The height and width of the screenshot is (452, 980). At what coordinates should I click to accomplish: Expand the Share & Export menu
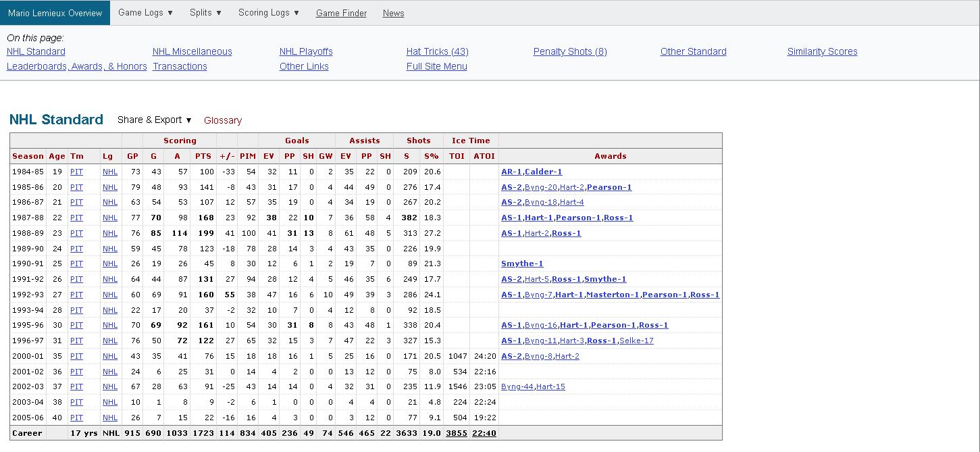(154, 120)
